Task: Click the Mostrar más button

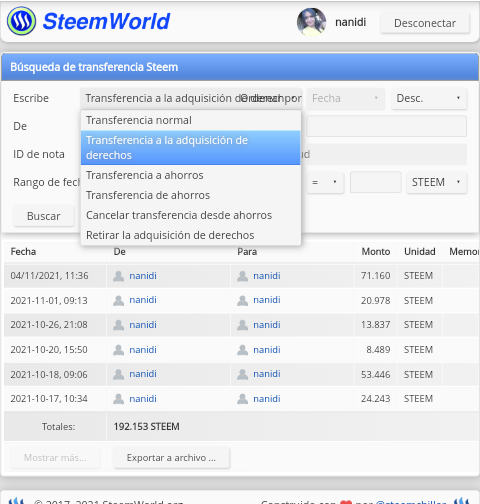Action: 55,458
